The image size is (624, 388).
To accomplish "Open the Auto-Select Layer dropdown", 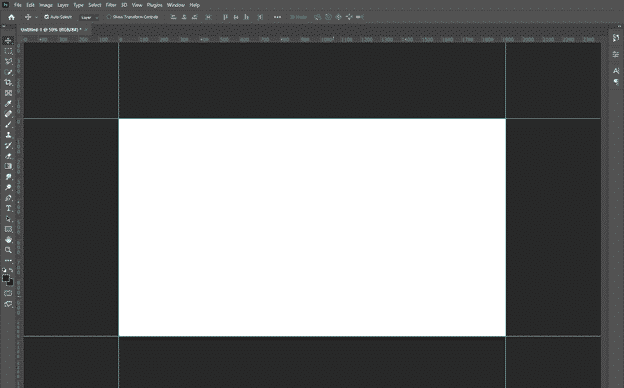I will click(89, 17).
